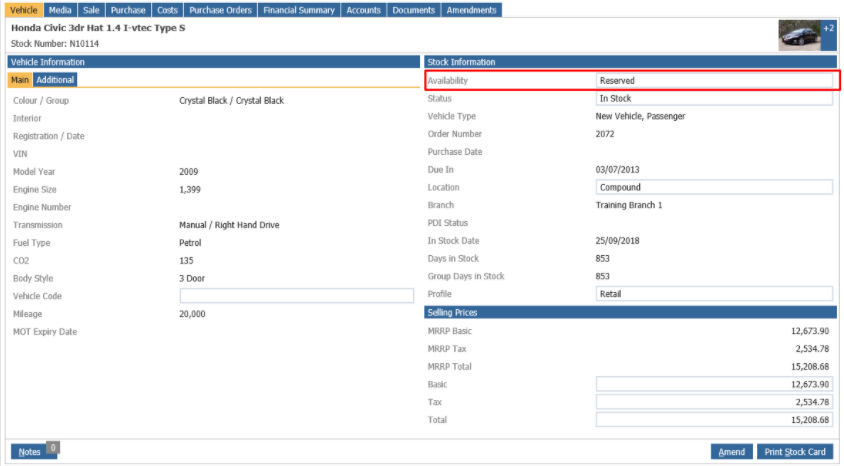Switch to the Media tab
Viewport: 844px width, 466px height.
click(60, 10)
